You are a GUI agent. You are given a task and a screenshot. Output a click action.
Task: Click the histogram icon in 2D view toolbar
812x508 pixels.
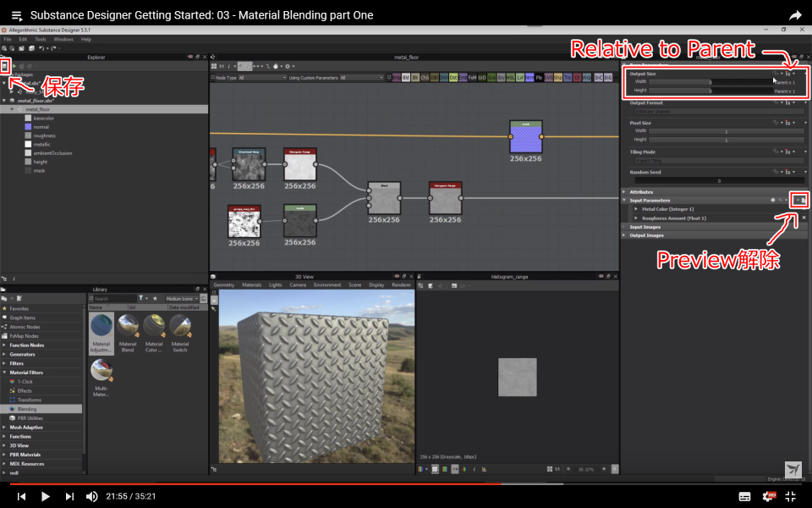[484, 469]
